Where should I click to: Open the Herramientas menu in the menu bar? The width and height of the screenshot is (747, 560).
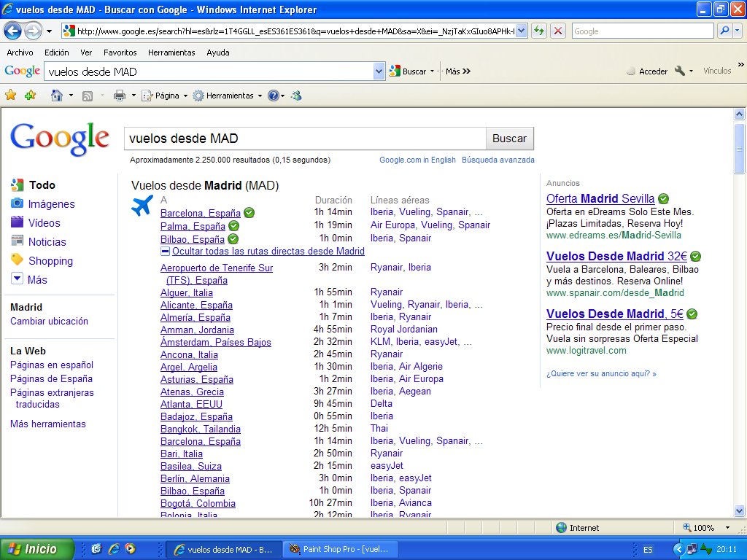click(x=171, y=52)
